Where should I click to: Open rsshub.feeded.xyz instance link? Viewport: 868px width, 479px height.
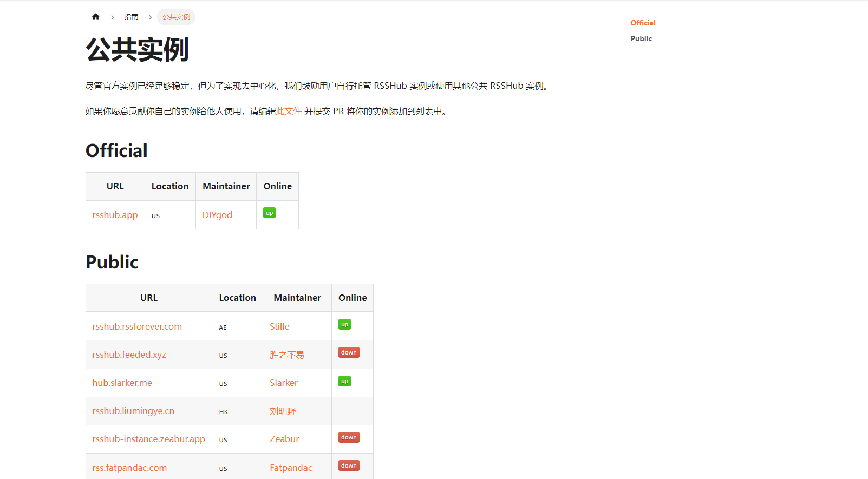coord(129,355)
